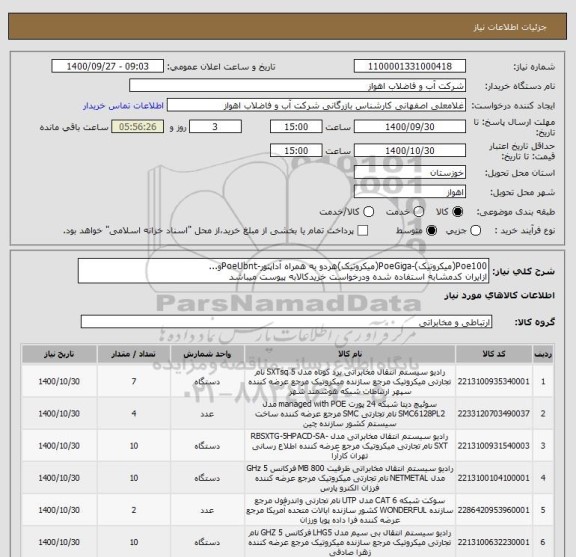This screenshot has width=576, height=557.
Task: Click the SMC6128PL2 switch item name
Action: (x=350, y=414)
